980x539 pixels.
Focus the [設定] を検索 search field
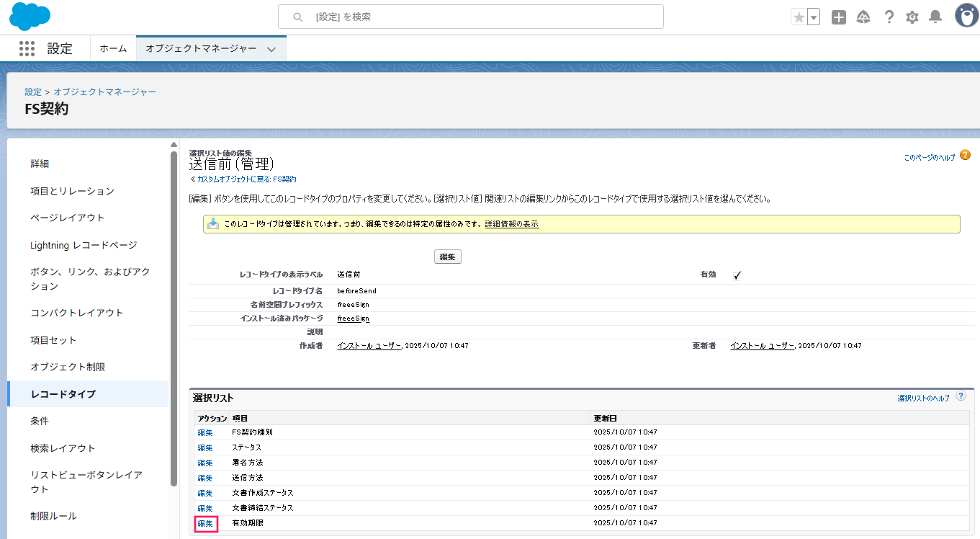tap(471, 17)
